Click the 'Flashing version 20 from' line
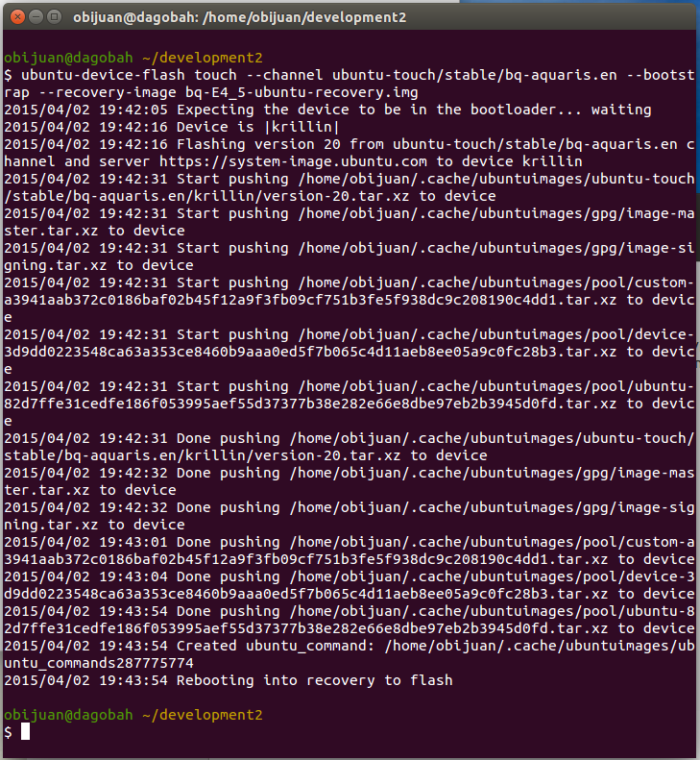The height and width of the screenshot is (760, 700). click(350, 144)
